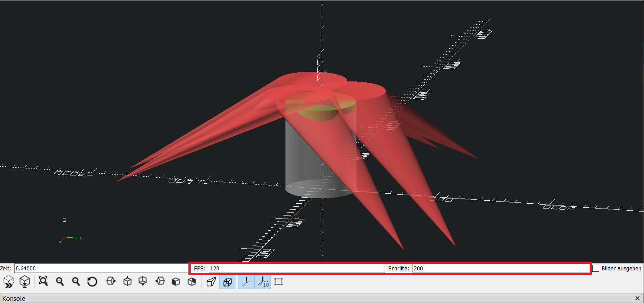This screenshot has height=303, width=644.
Task: Select the Top view cube icon
Action: point(127,282)
